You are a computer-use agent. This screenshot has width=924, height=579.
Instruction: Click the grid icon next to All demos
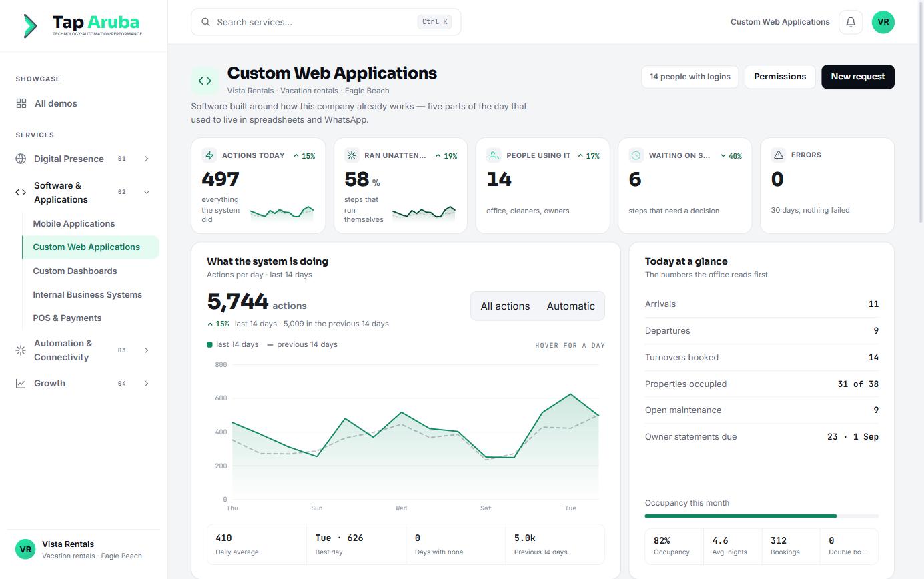coord(21,103)
